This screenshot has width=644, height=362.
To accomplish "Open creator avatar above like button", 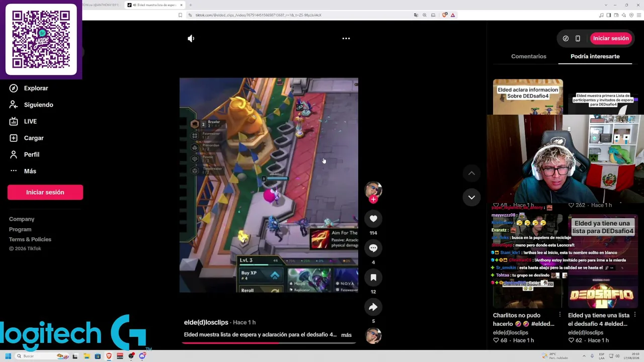I will pos(373,190).
